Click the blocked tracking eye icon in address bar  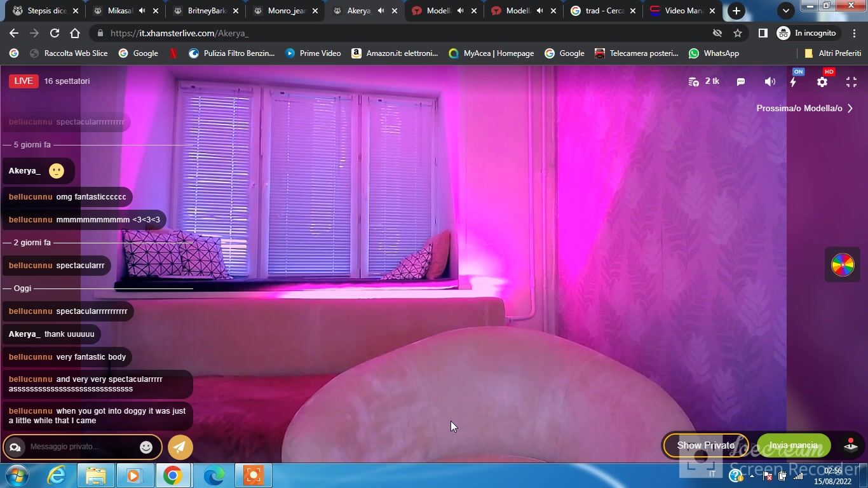717,33
